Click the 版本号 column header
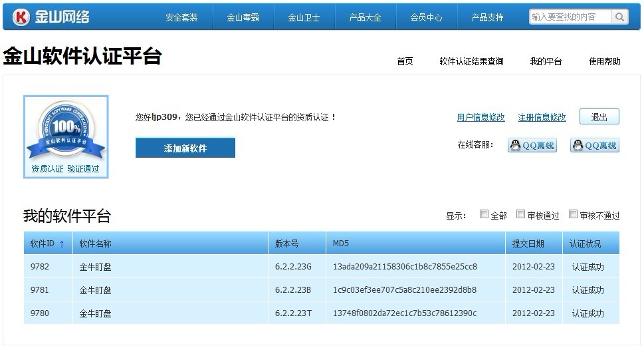This screenshot has height=350, width=644. [x=297, y=243]
